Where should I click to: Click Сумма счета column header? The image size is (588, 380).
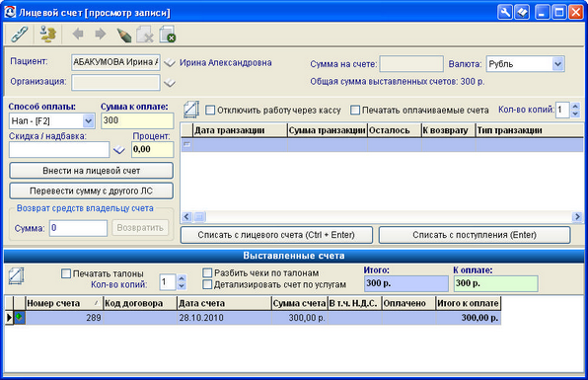(x=299, y=303)
